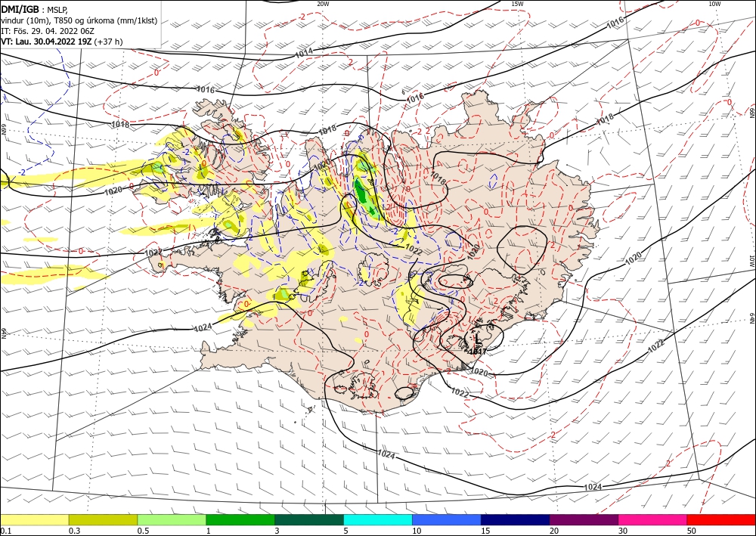
Task: Click the L low-pressure center marker
Action: [477, 339]
